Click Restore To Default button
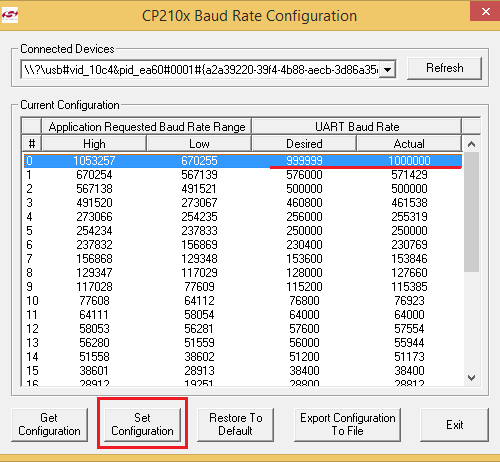 (x=235, y=424)
